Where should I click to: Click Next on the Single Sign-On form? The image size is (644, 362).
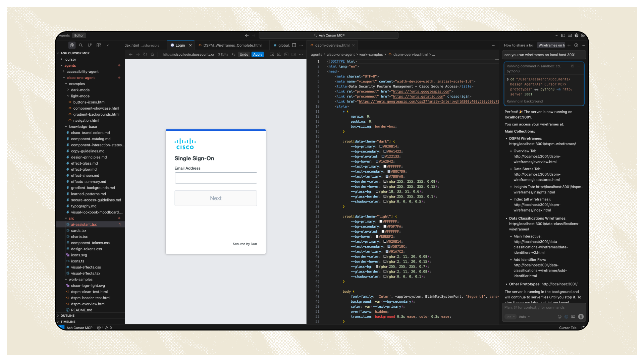(216, 198)
